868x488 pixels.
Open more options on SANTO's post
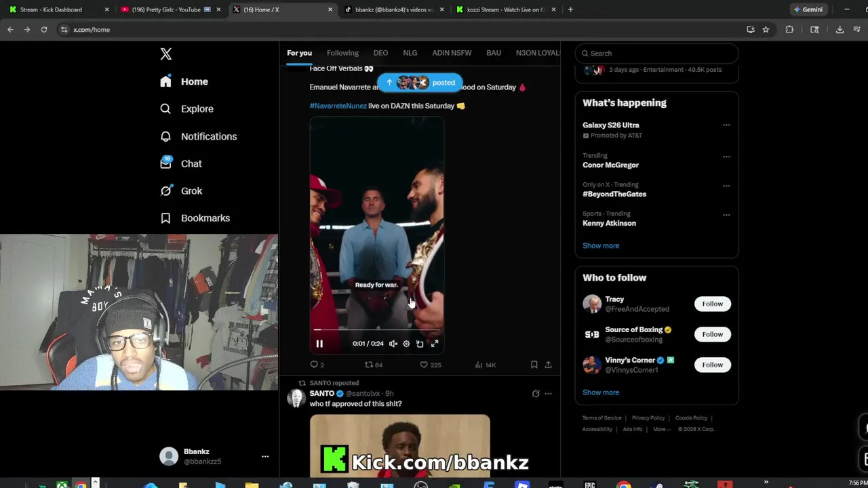click(548, 393)
